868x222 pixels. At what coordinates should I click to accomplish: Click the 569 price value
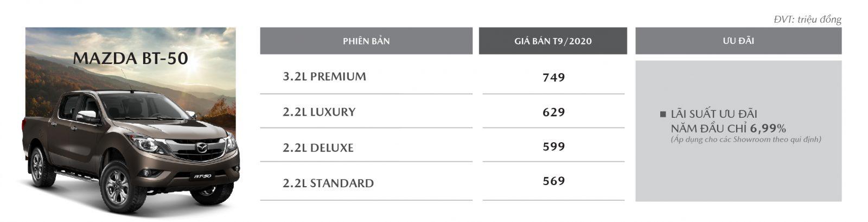553,181
